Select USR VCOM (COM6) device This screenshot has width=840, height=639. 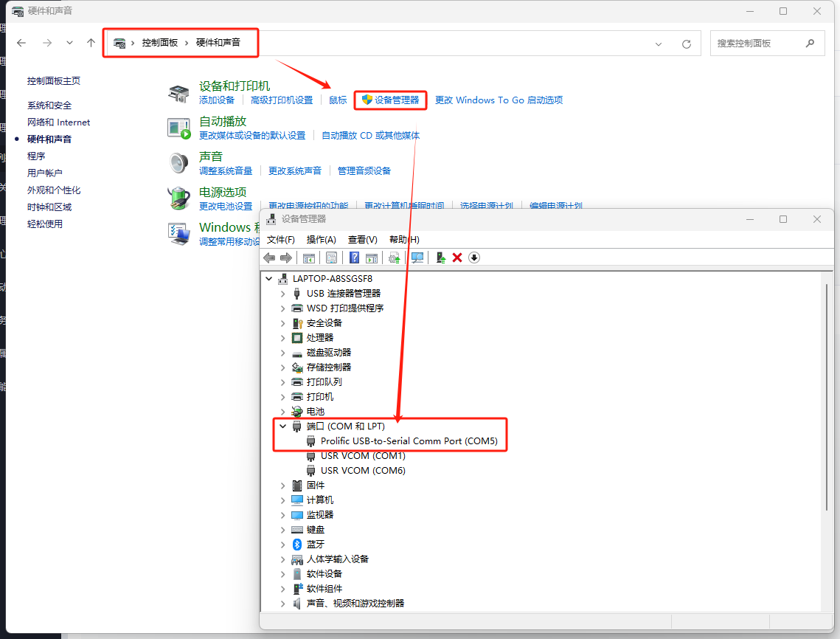tap(363, 471)
